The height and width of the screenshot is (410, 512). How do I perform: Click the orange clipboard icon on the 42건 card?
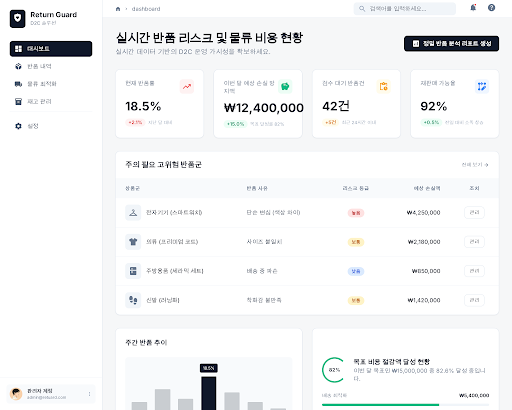click(383, 87)
